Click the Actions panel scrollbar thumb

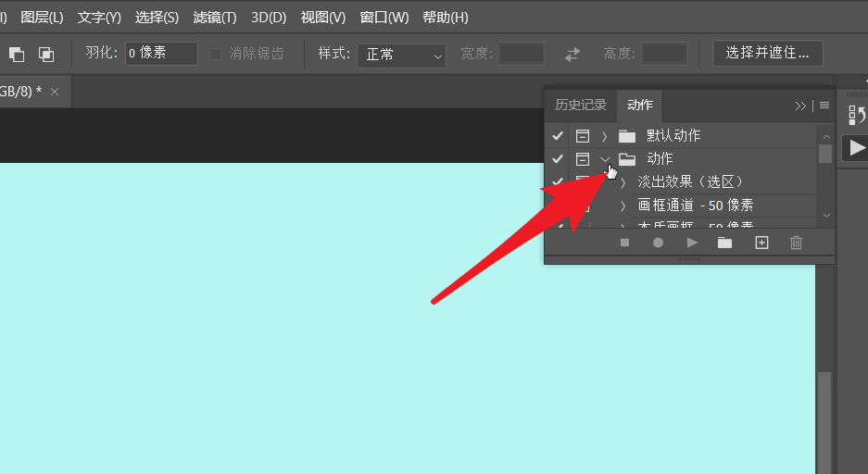(x=825, y=154)
